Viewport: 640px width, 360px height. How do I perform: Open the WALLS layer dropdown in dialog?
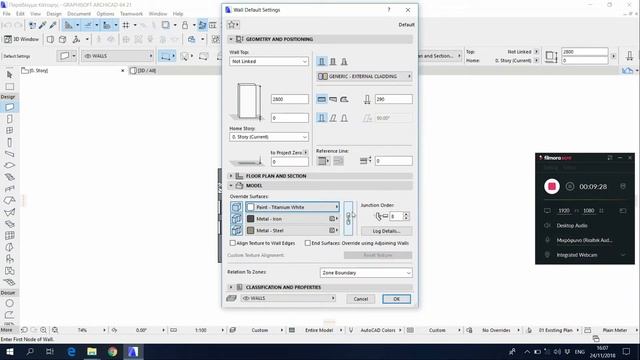click(x=288, y=298)
